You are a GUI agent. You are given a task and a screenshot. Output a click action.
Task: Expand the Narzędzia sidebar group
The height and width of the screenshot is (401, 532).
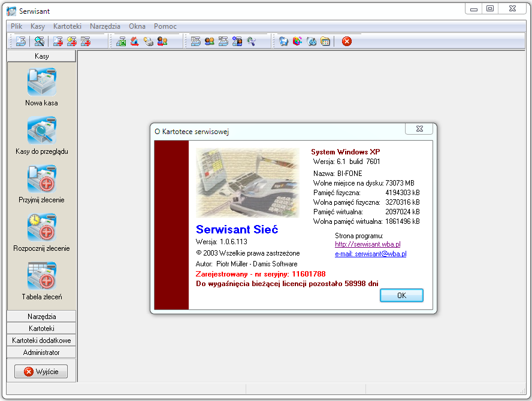coord(41,316)
